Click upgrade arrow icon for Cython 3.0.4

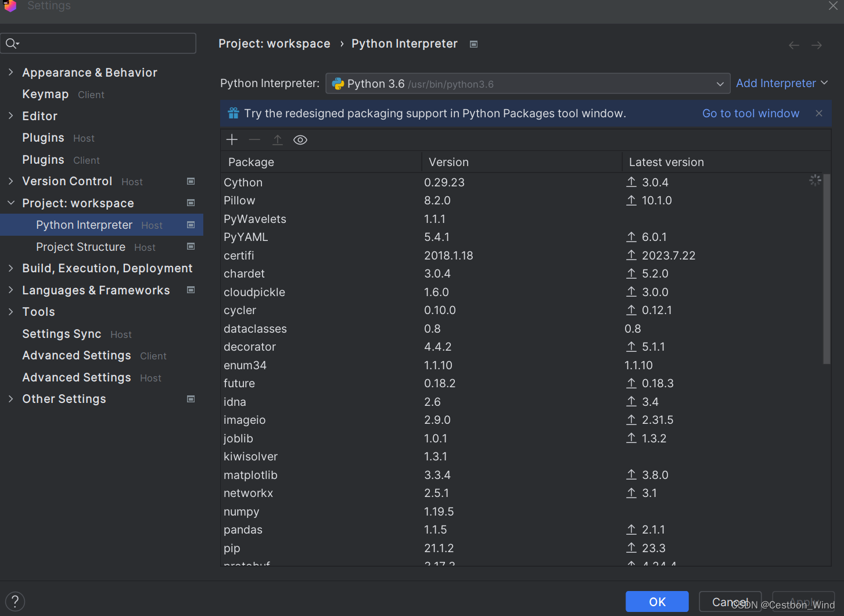tap(631, 182)
